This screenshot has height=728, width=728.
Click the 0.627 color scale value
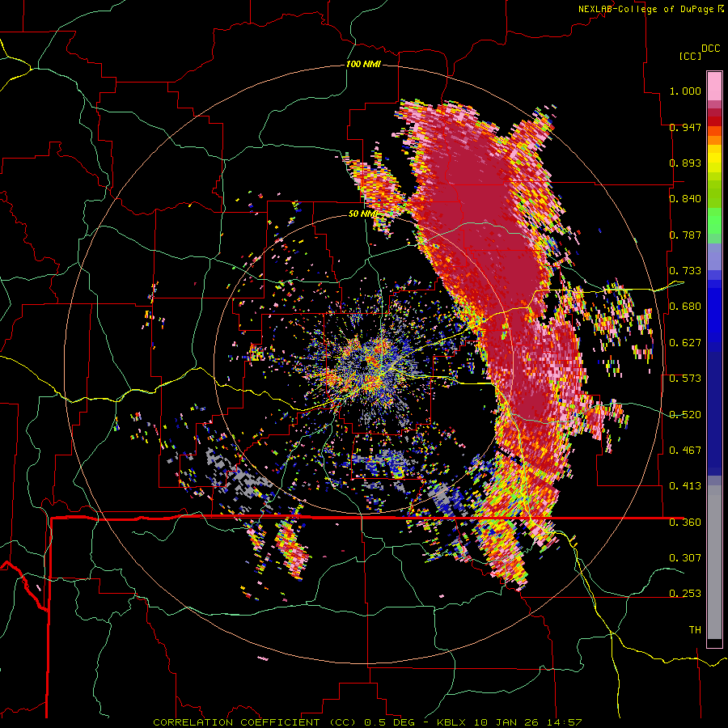click(685, 343)
